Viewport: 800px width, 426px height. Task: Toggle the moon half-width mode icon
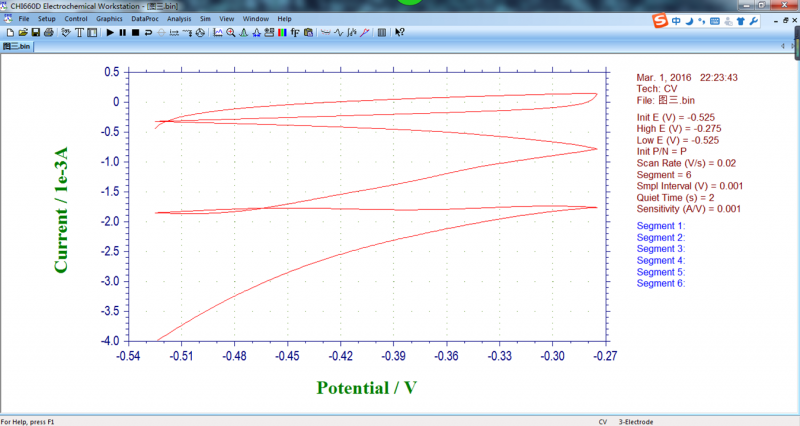tap(689, 21)
